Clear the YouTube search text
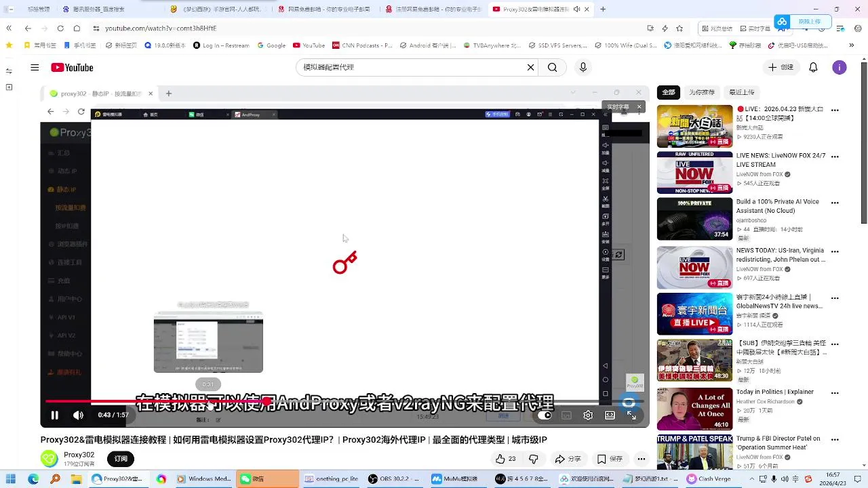Screen dimensions: 868x488 coord(531,67)
